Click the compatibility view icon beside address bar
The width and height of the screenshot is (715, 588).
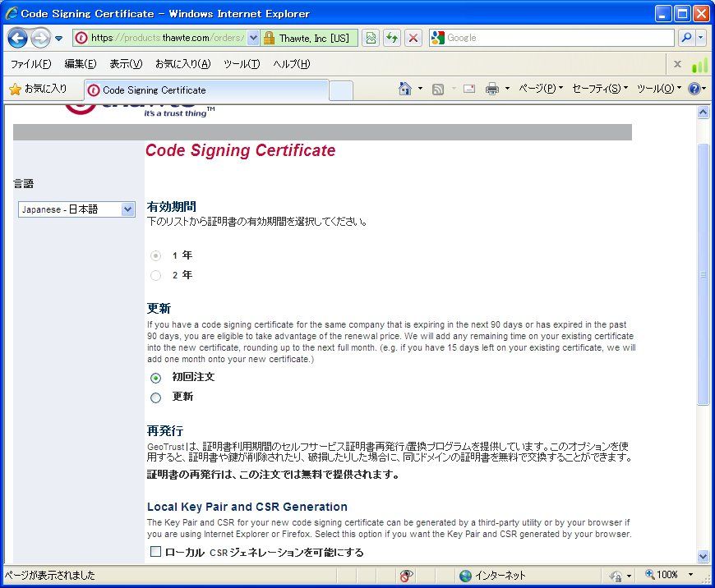click(371, 38)
